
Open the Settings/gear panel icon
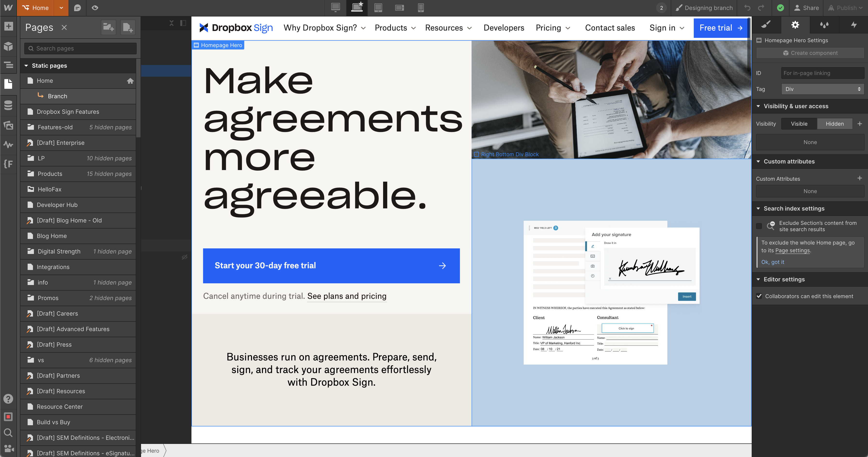pos(795,24)
